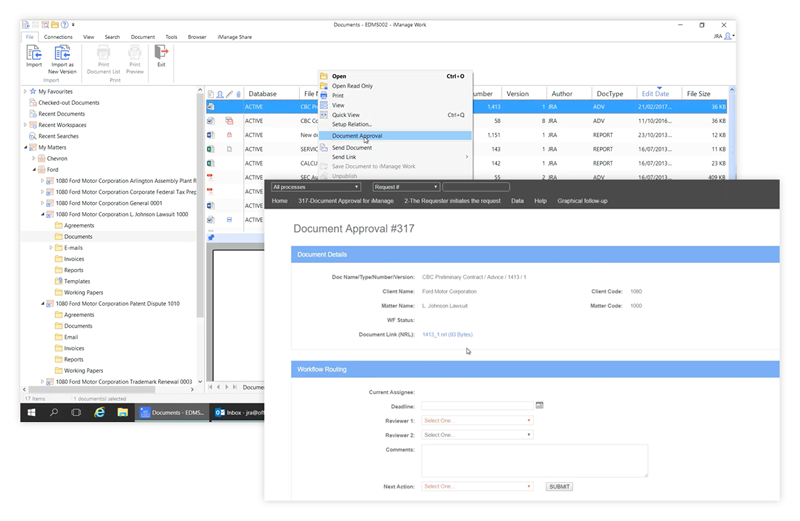Click the folder icon in the quick access toolbar

pyautogui.click(x=55, y=24)
